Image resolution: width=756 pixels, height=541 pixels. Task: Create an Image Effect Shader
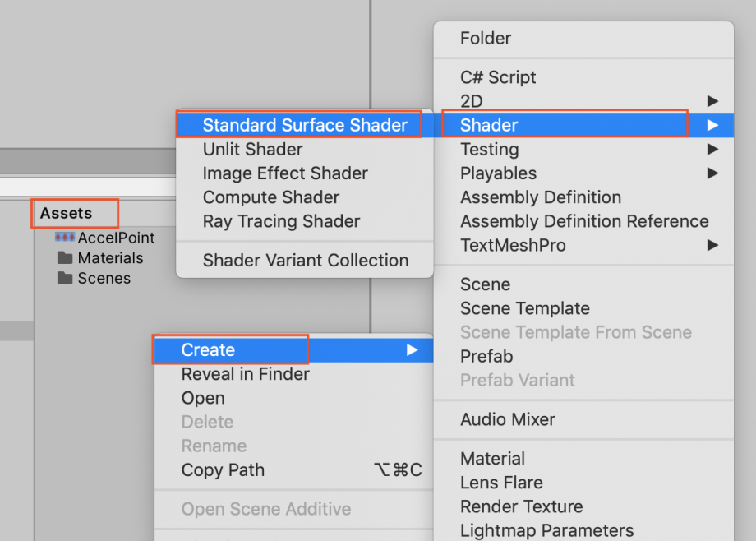(285, 173)
